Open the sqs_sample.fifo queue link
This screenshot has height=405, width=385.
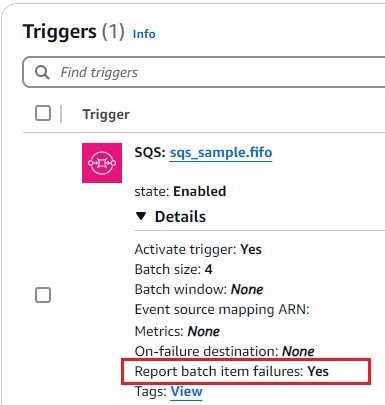pyautogui.click(x=221, y=153)
